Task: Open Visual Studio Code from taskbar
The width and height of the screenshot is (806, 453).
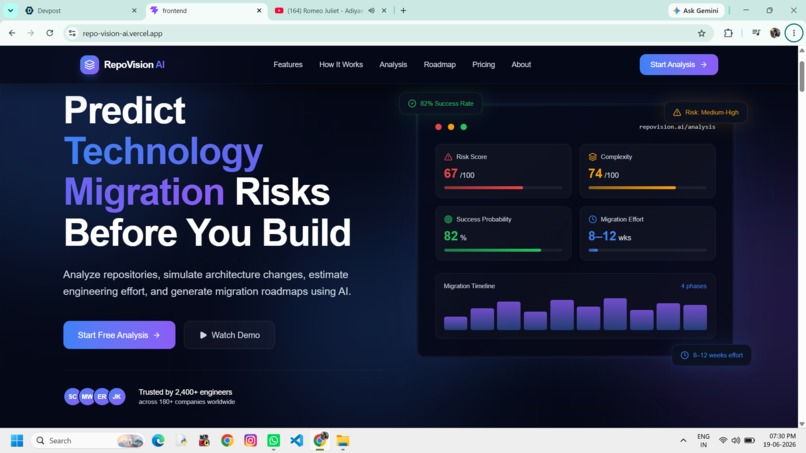Action: (x=297, y=441)
